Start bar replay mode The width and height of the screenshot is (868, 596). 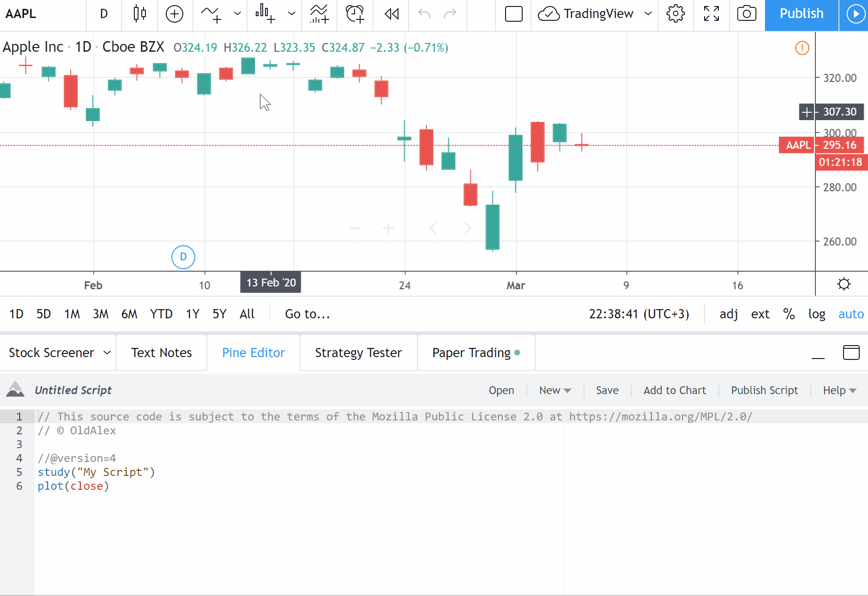coord(391,14)
